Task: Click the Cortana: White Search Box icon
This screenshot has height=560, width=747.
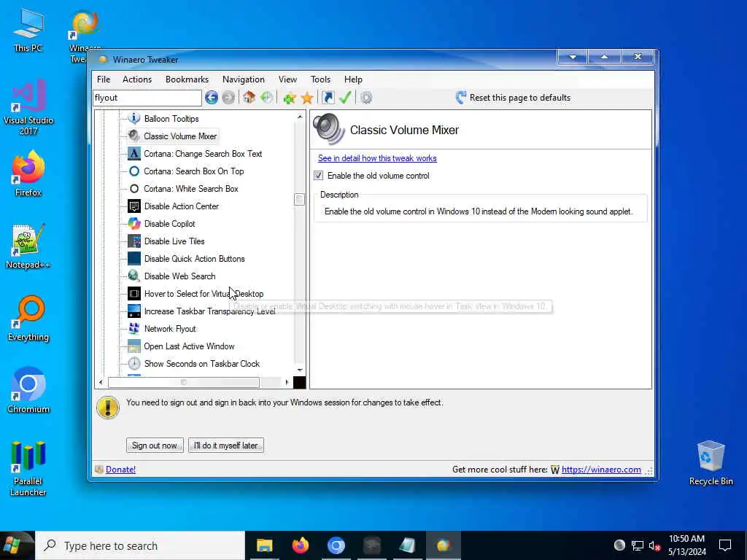Action: tap(134, 189)
